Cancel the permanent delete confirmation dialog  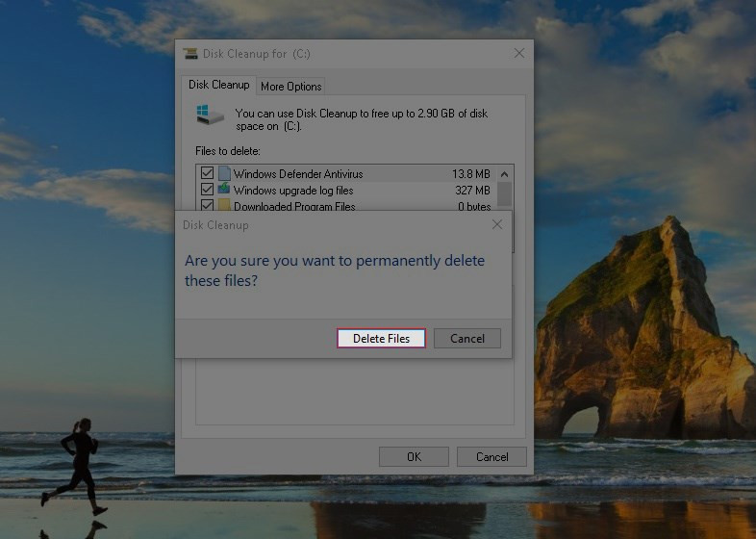tap(467, 338)
